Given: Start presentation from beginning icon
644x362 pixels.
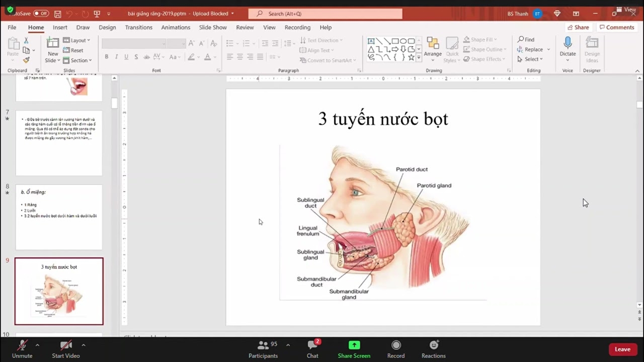Looking at the screenshot, I should pos(97,14).
